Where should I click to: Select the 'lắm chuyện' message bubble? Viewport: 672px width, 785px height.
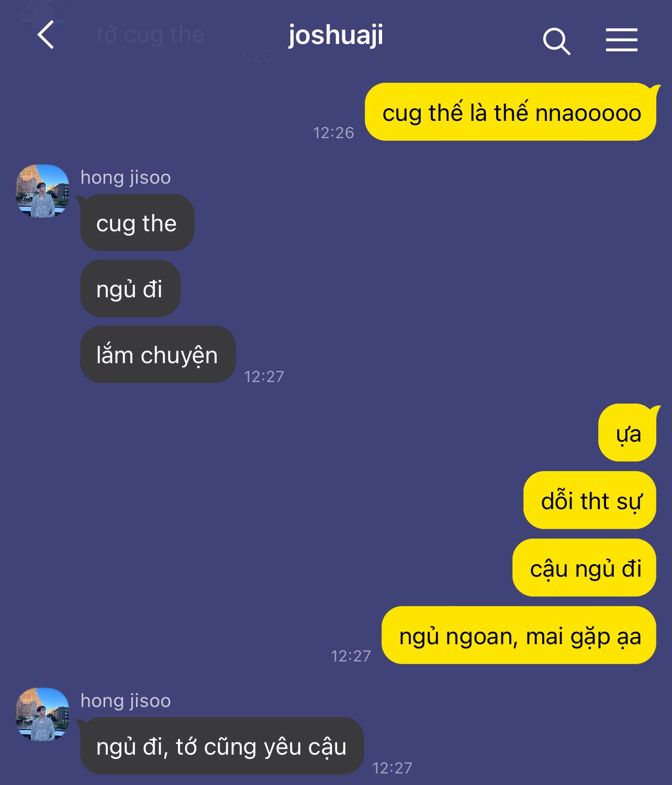tap(158, 354)
